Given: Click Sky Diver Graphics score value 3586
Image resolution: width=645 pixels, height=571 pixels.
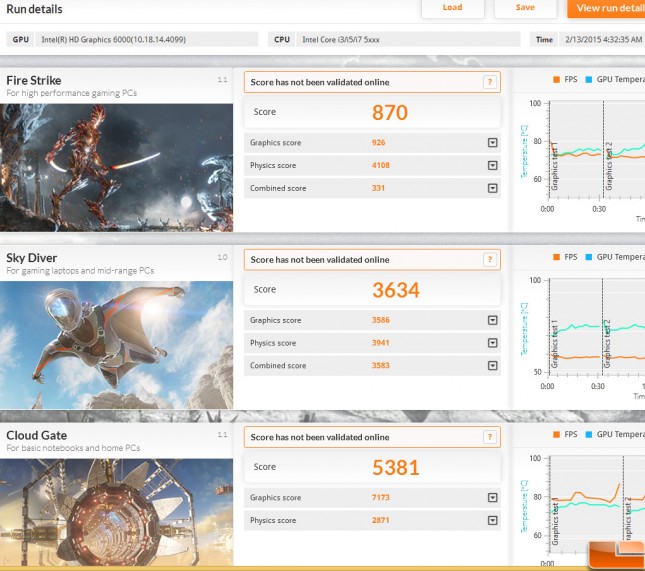Looking at the screenshot, I should tap(381, 320).
